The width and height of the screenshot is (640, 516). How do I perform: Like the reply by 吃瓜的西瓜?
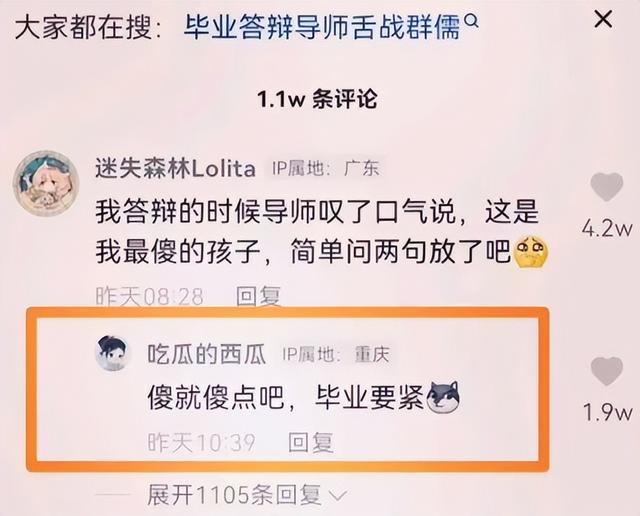607,371
